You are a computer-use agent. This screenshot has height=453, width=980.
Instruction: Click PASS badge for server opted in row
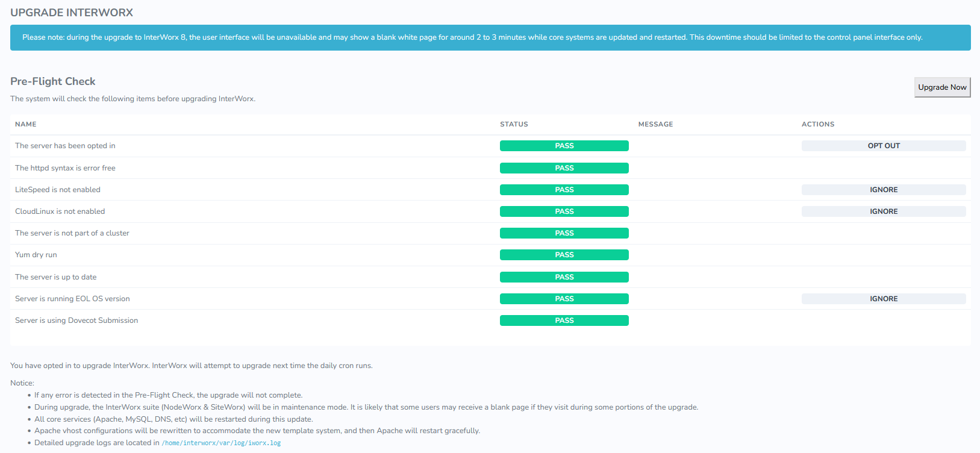click(x=564, y=146)
